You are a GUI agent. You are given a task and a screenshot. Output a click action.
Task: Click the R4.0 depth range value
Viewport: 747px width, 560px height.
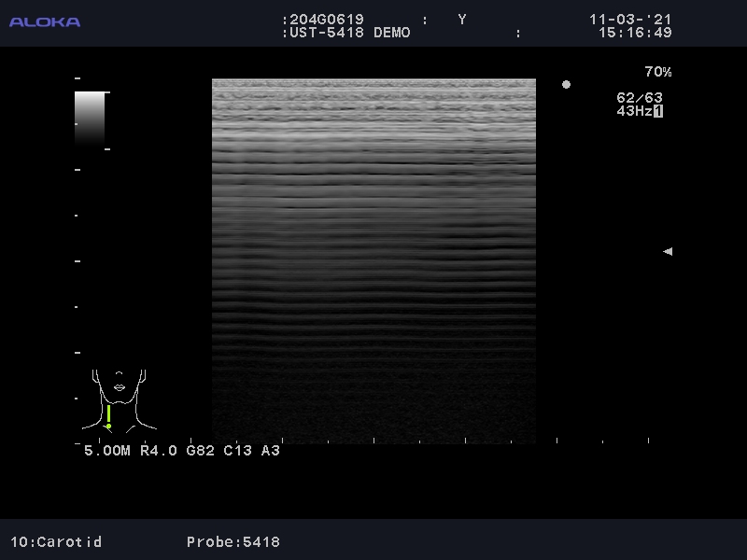pyautogui.click(x=158, y=451)
